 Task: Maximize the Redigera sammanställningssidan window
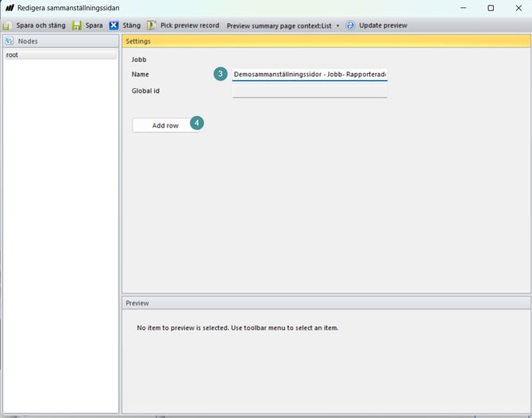click(x=491, y=8)
